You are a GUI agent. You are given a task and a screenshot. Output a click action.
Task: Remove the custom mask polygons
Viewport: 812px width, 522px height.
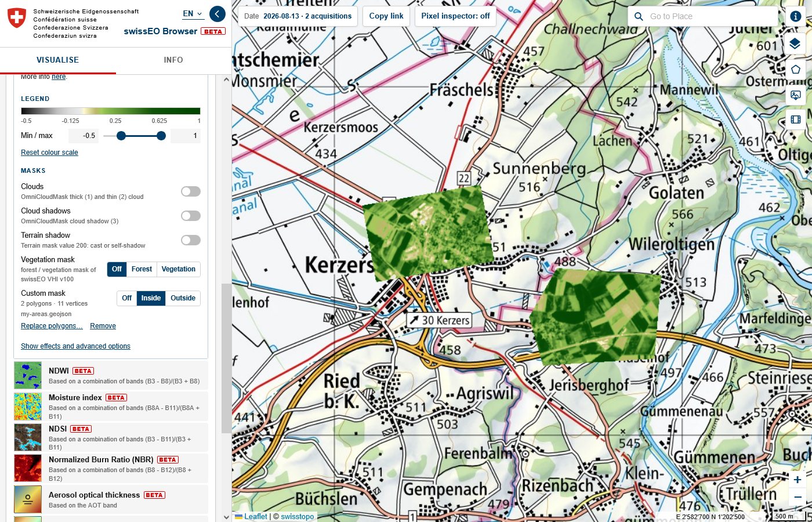103,326
